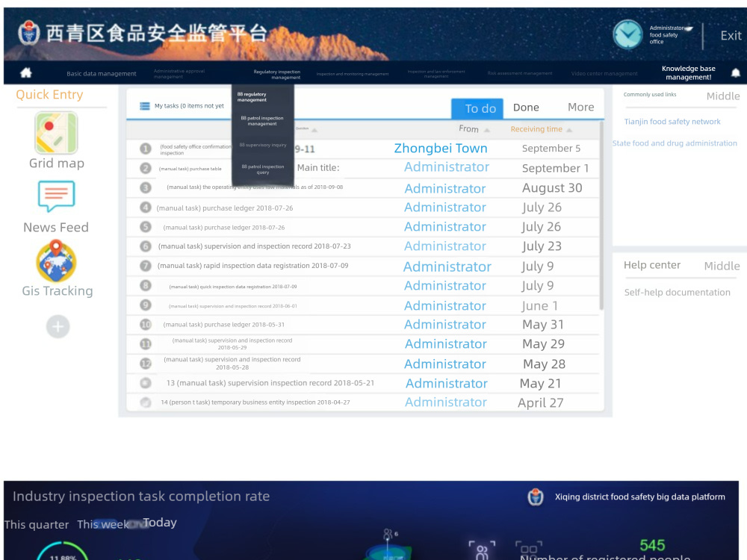Use the task list vertical scrollbar
Viewport: 747px width, 560px height.
click(x=601, y=215)
